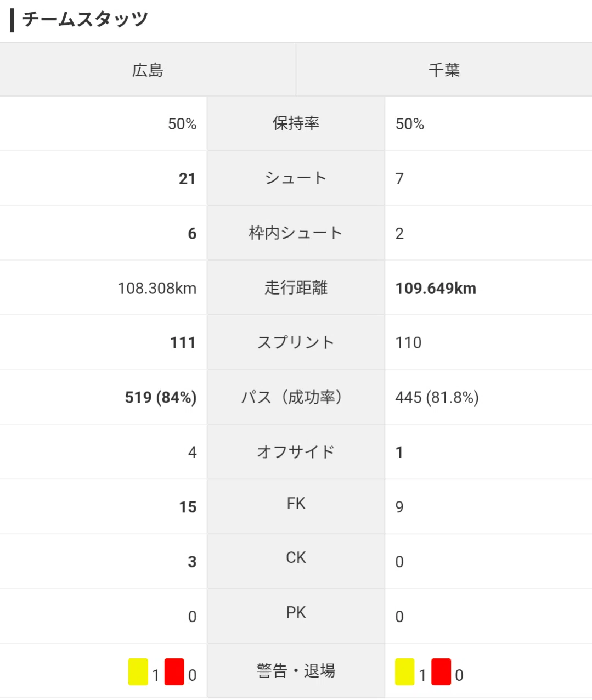Click the シュート stat label

click(296, 178)
